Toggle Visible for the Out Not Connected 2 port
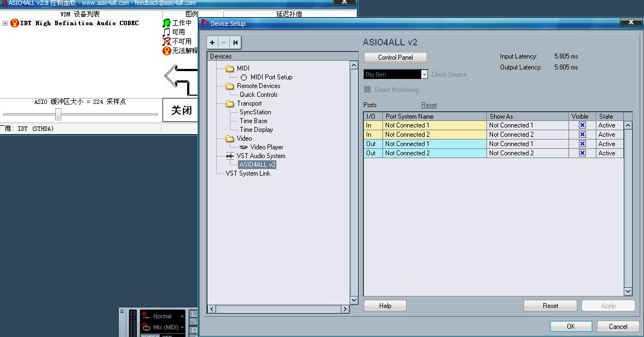644x337 pixels. (582, 153)
